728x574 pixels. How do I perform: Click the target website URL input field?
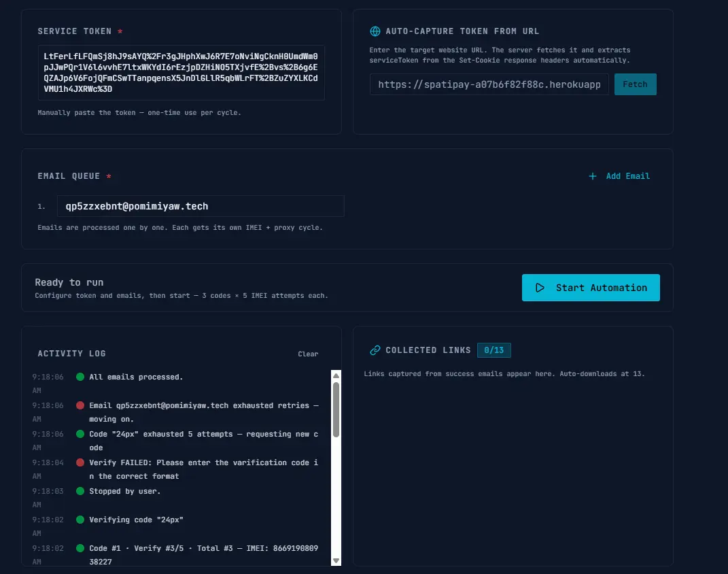coord(489,84)
